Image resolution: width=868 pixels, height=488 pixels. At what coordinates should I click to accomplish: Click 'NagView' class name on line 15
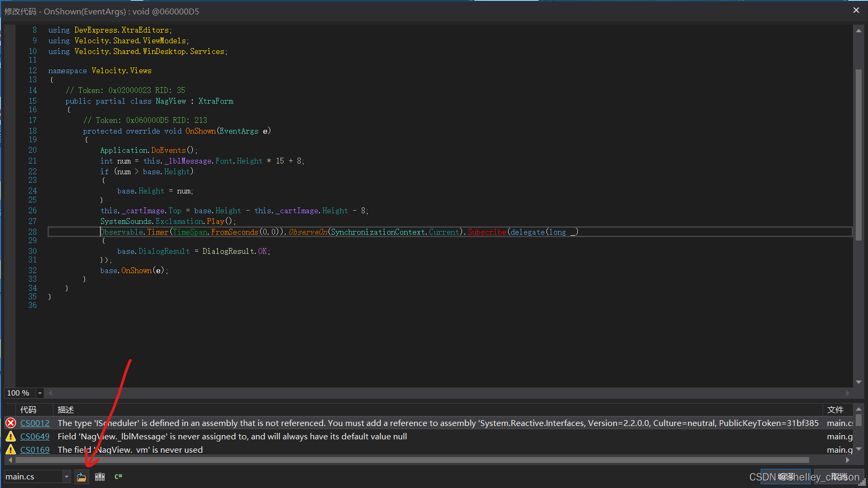pyautogui.click(x=171, y=101)
